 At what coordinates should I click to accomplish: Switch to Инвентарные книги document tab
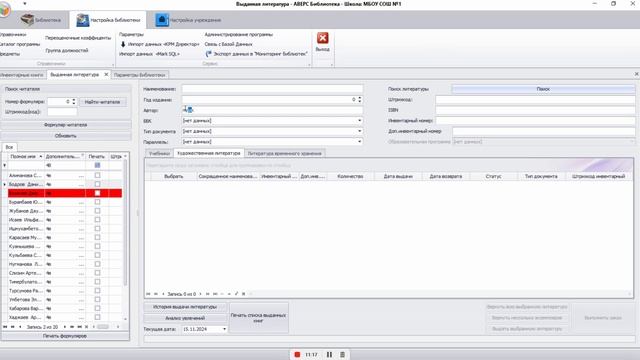pyautogui.click(x=22, y=75)
